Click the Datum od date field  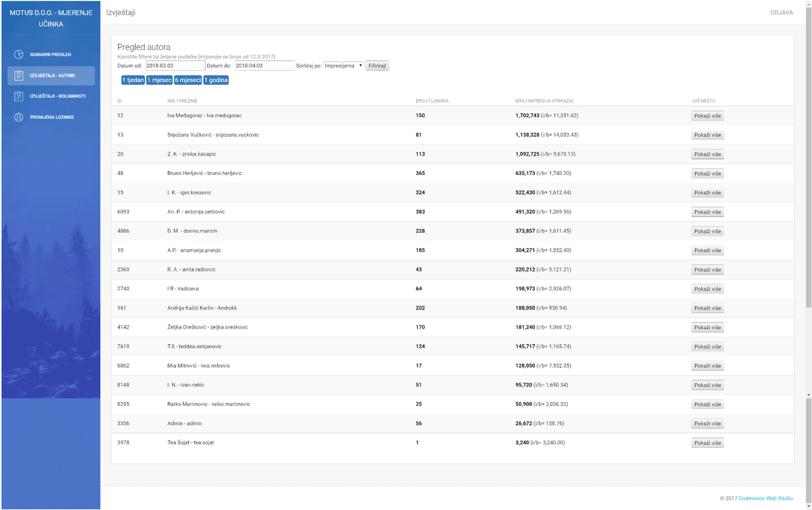pos(175,66)
